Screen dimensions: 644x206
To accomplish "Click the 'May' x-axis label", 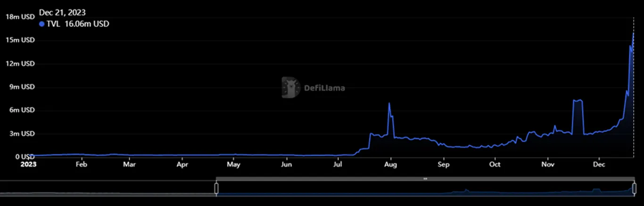I will [x=234, y=165].
